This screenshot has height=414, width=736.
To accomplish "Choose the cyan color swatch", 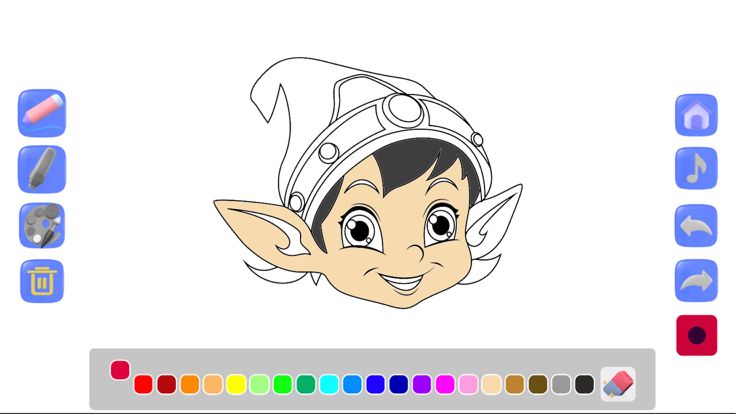I will click(x=329, y=384).
